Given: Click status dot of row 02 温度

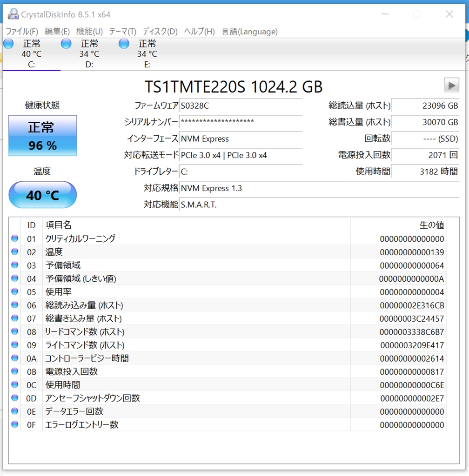Looking at the screenshot, I should coord(14,251).
